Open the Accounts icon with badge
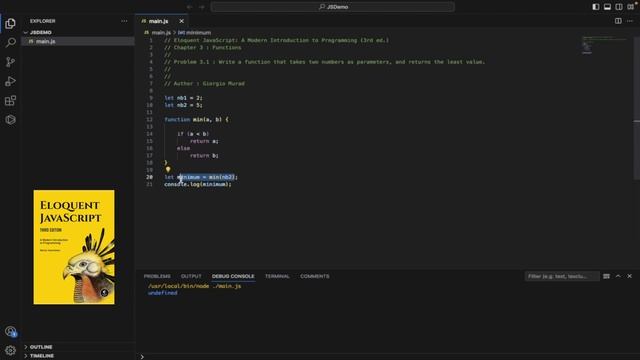This screenshot has width=640, height=360. 10,331
